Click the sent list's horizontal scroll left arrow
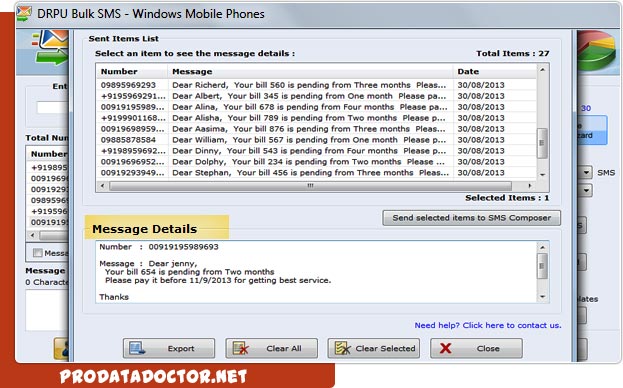 coord(103,185)
